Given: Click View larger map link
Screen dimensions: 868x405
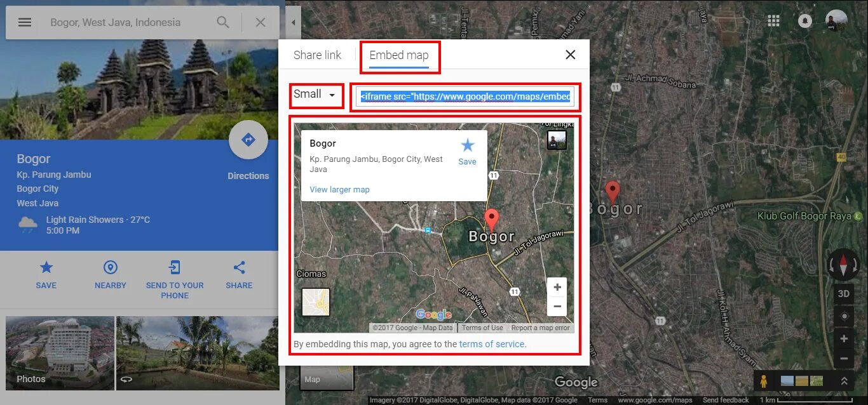Looking at the screenshot, I should pyautogui.click(x=339, y=190).
